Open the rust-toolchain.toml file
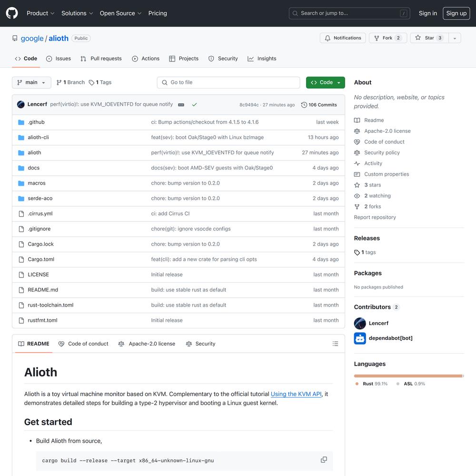Screen dimensions: 476x476 51,305
